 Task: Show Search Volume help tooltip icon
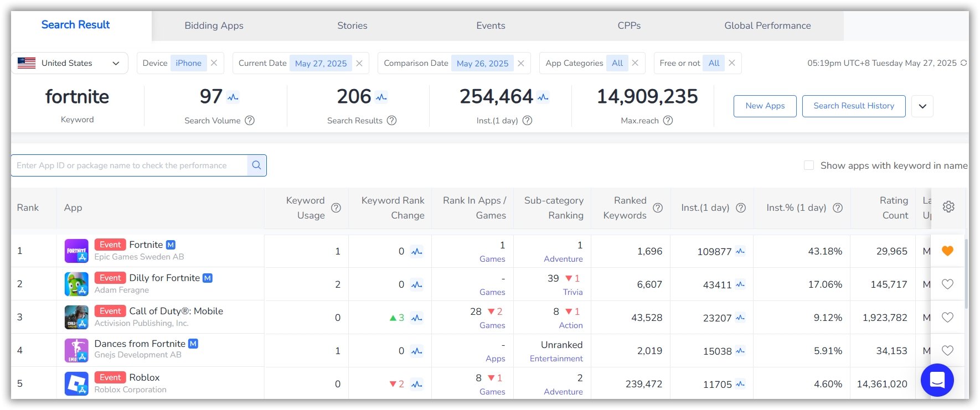tap(250, 120)
